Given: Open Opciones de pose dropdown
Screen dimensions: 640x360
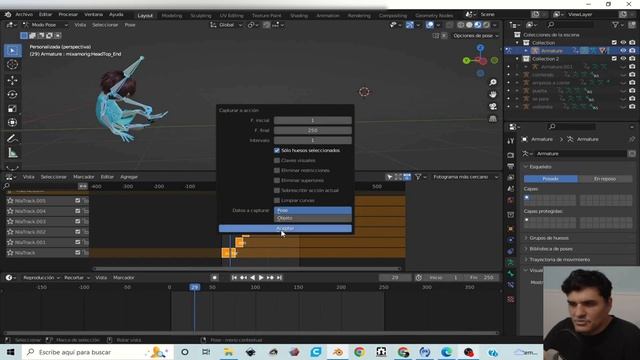Looking at the screenshot, I should tap(476, 36).
